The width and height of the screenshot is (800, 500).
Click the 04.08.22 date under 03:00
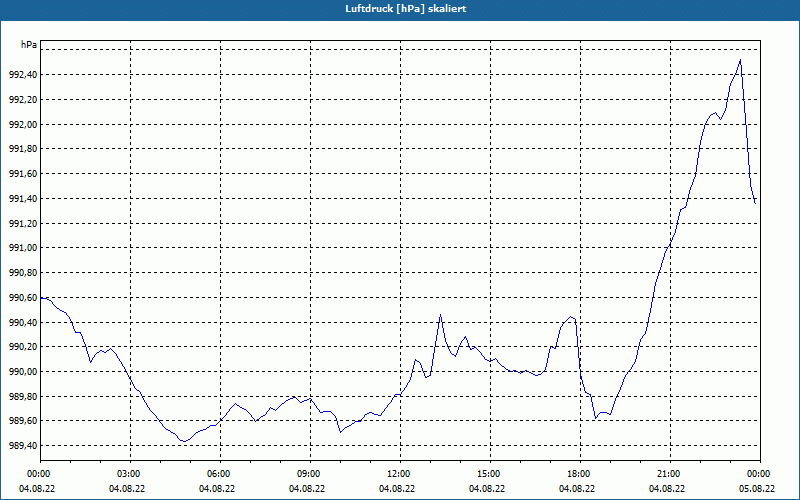(127, 489)
